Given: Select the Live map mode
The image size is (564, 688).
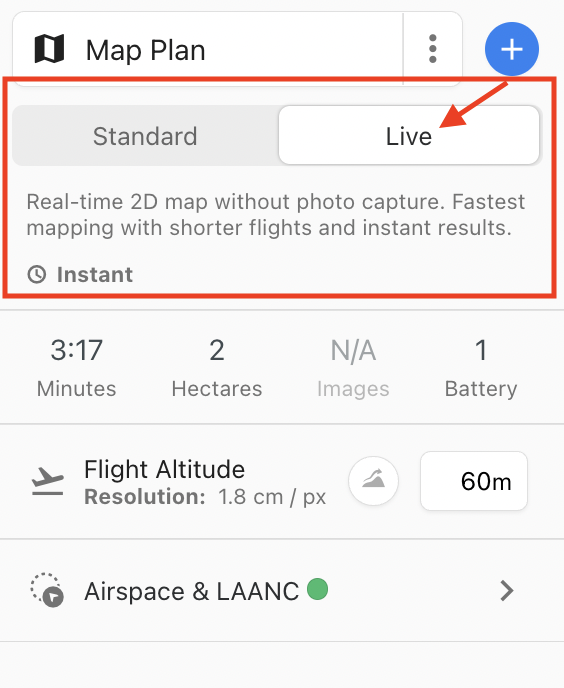Looking at the screenshot, I should click(x=409, y=135).
